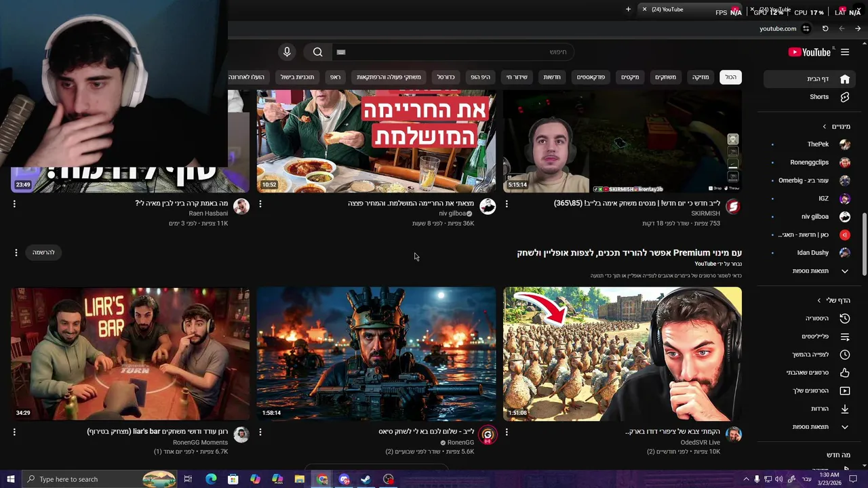The image size is (868, 488).
Task: Reload the page via browser refresh icon
Action: pos(825,28)
